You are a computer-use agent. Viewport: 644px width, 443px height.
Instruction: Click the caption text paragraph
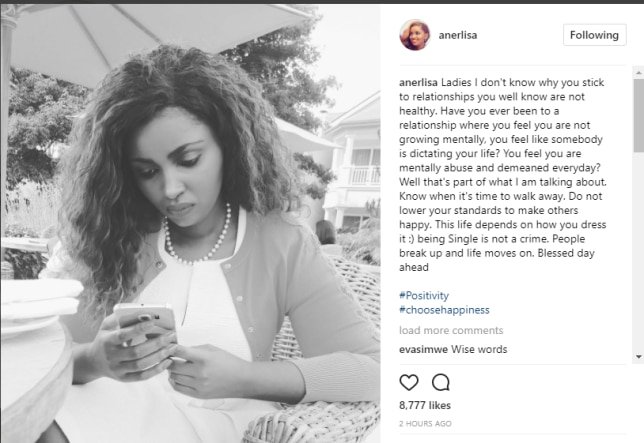(503, 175)
